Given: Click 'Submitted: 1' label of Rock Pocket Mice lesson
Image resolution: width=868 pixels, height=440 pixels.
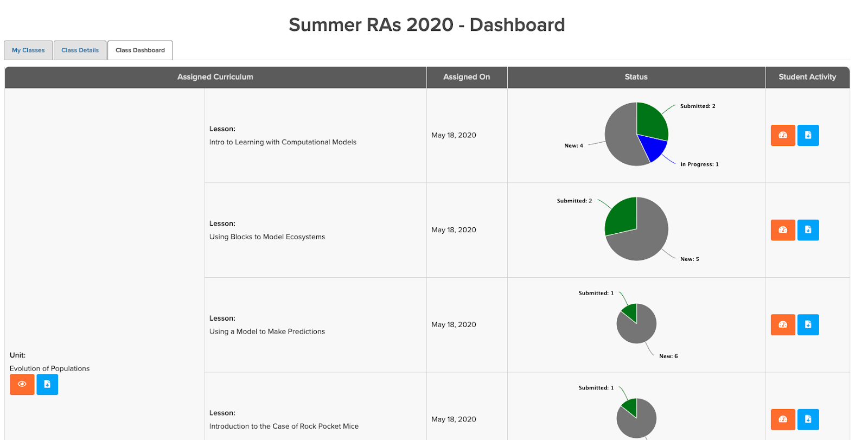Looking at the screenshot, I should pyautogui.click(x=596, y=388).
